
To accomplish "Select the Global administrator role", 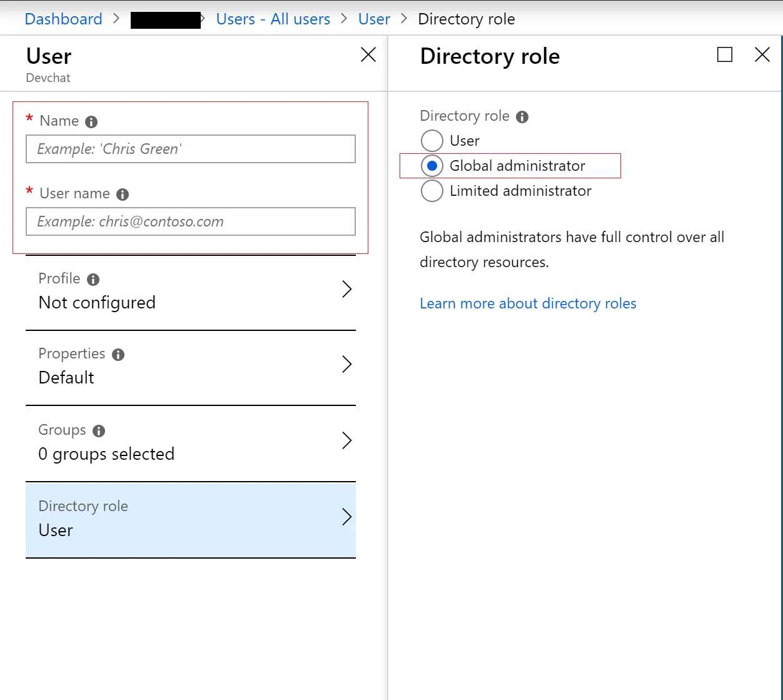I will point(432,166).
